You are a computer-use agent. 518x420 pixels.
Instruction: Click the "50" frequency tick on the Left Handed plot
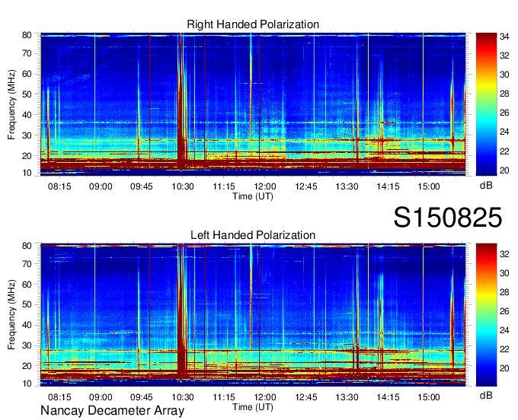[27, 304]
